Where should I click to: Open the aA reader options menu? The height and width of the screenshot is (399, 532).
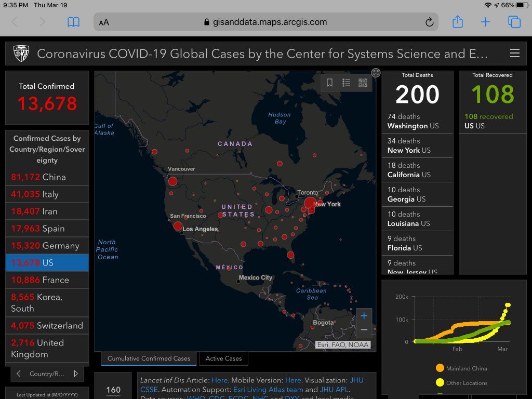(104, 22)
